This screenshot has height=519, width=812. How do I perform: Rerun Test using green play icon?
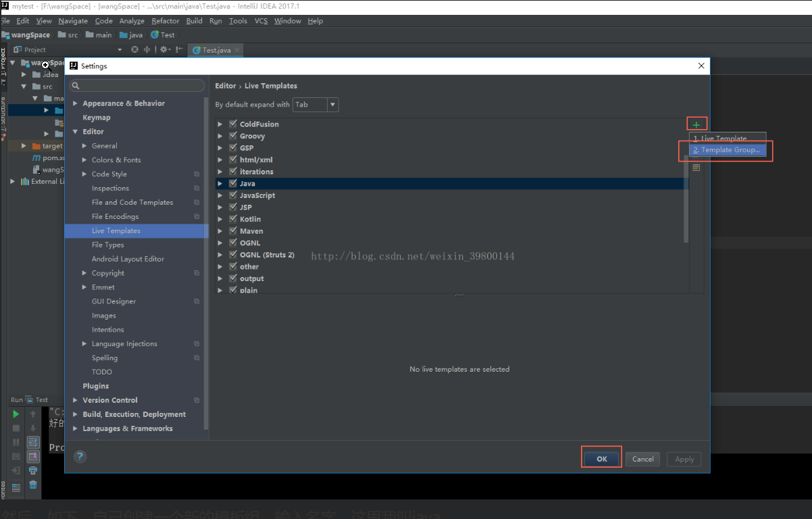pyautogui.click(x=16, y=414)
